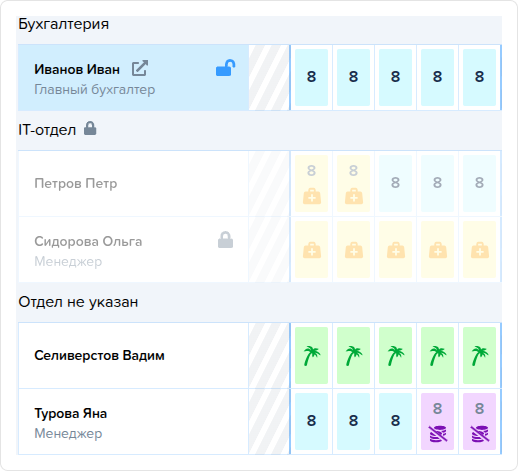518x471 pixels.
Task: Click the Сидорова Ольга employee name
Action: (88, 241)
